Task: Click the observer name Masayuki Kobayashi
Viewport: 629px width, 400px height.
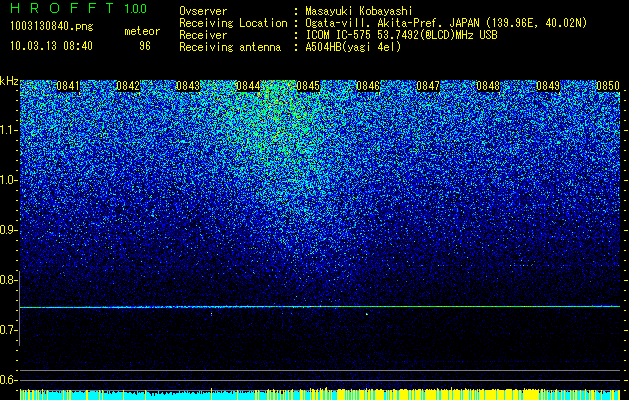Action: (x=359, y=11)
